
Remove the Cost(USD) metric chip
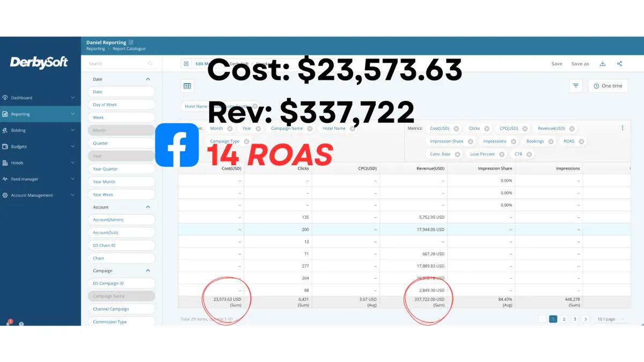pos(456,129)
